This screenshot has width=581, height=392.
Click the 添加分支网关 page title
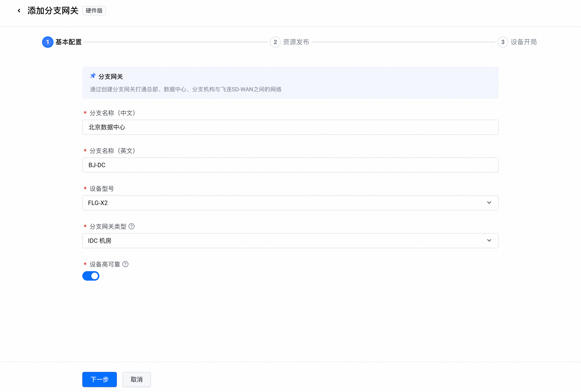[53, 11]
